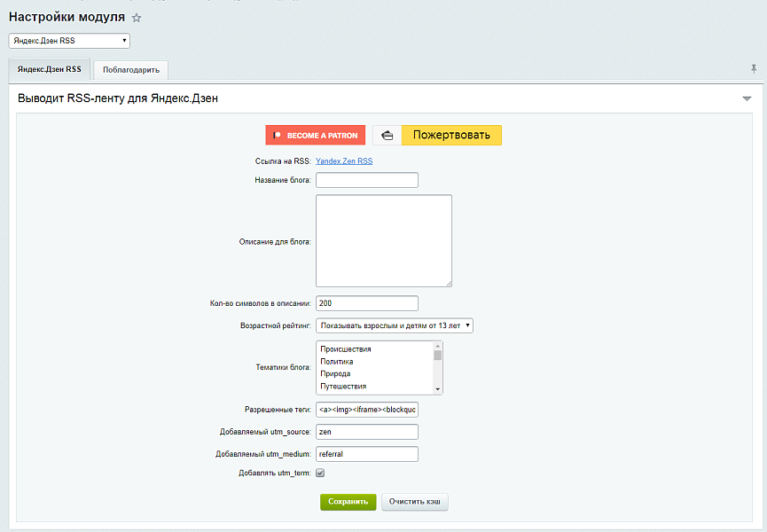Image resolution: width=767 pixels, height=532 pixels.
Task: Click the Название блога input field
Action: 366,180
